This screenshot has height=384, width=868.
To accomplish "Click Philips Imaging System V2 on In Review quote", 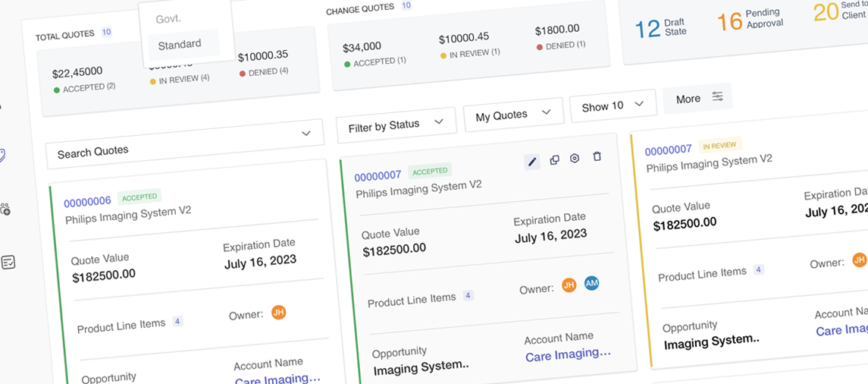I will pyautogui.click(x=709, y=163).
